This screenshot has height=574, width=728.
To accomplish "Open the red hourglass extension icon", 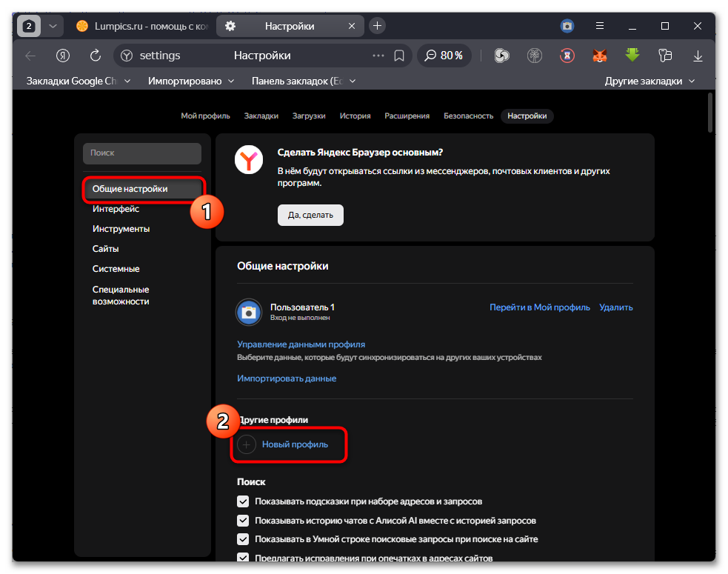I will click(x=567, y=56).
